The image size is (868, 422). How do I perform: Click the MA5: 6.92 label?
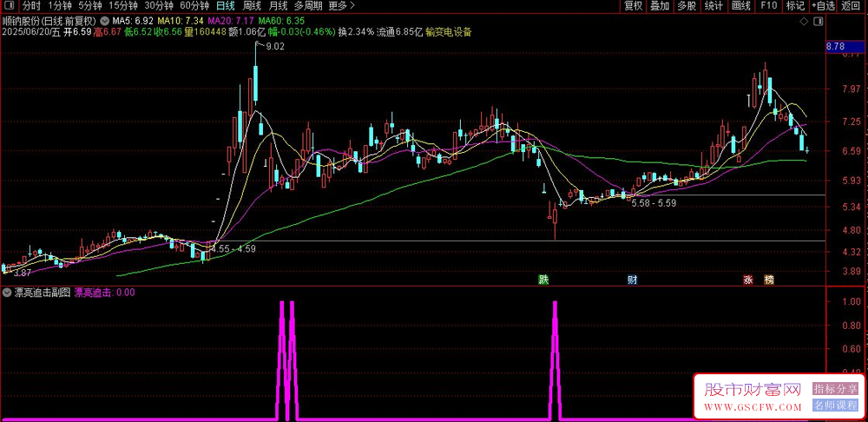pos(132,21)
